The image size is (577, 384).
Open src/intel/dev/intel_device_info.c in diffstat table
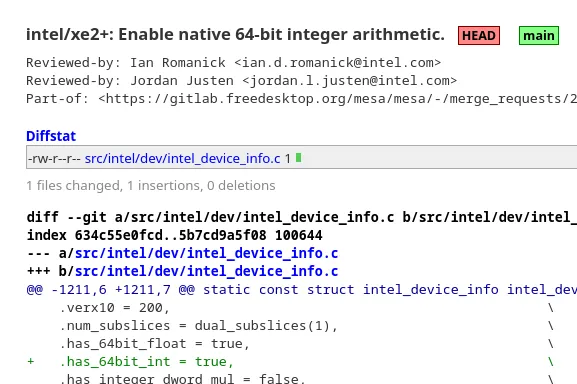point(183,159)
